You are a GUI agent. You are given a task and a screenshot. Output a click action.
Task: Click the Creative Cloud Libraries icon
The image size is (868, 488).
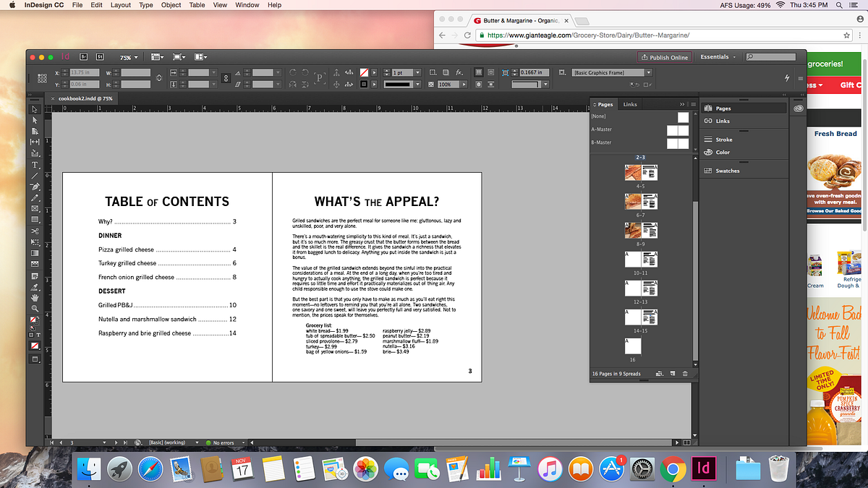point(799,108)
